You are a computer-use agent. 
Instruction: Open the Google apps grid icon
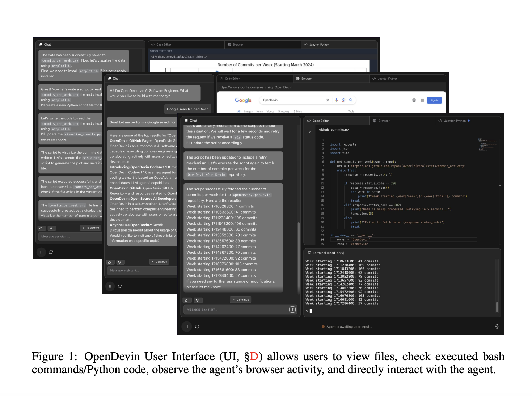(x=422, y=100)
